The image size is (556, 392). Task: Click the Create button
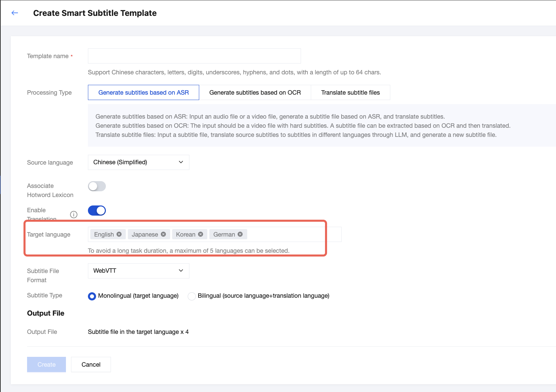coord(46,365)
